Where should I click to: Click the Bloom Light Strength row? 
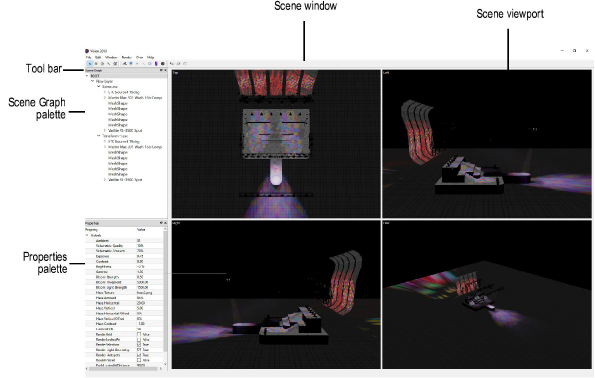pos(124,287)
